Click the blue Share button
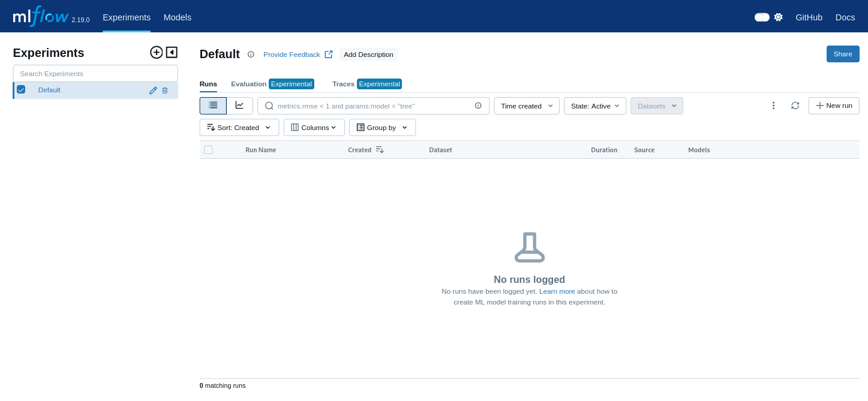Viewport: 868px width, 401px height. point(842,54)
